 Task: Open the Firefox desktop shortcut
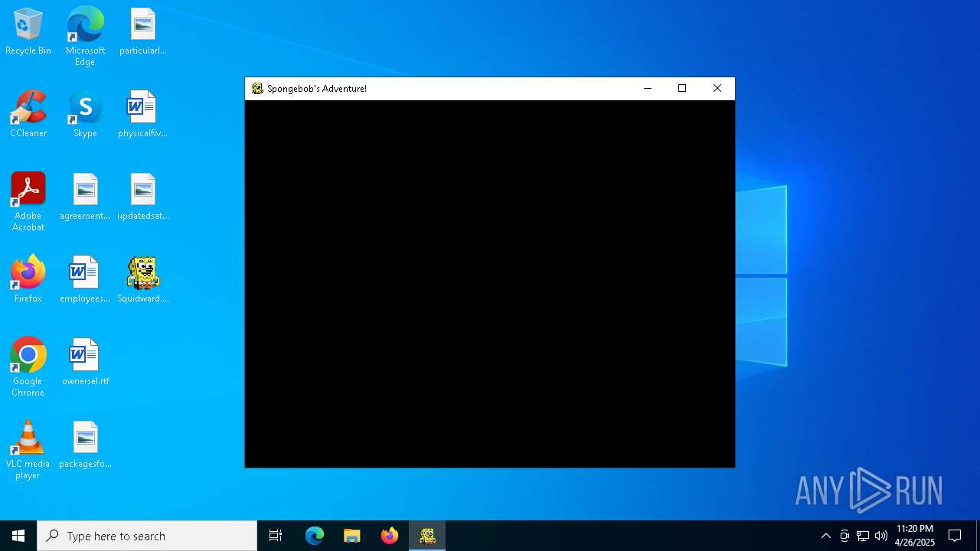pyautogui.click(x=28, y=280)
